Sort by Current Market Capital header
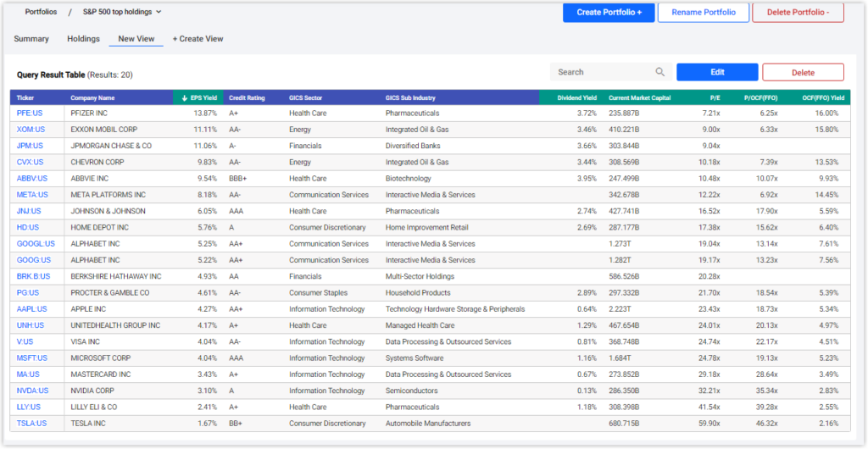This screenshot has width=868, height=449. (x=639, y=98)
